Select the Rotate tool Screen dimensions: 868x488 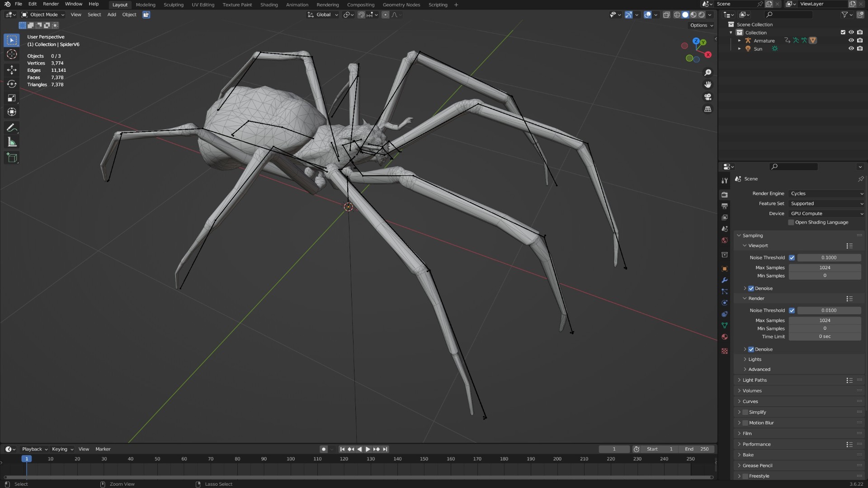(x=12, y=84)
